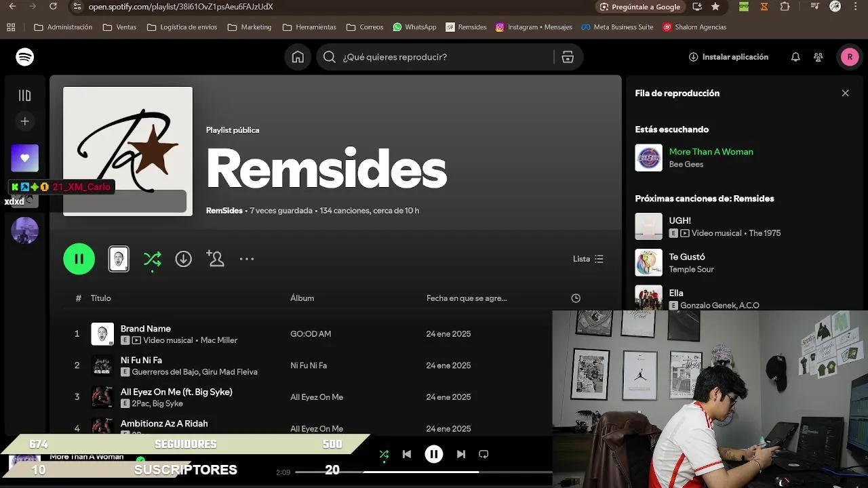This screenshot has height=488, width=868.
Task: Toggle repeat in player bar
Action: point(484,454)
